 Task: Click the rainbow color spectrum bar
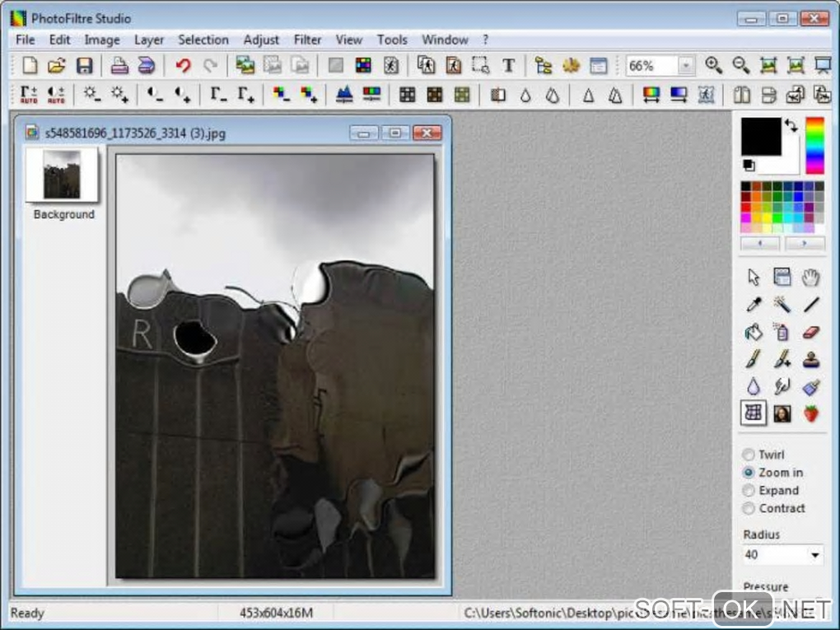tap(814, 146)
